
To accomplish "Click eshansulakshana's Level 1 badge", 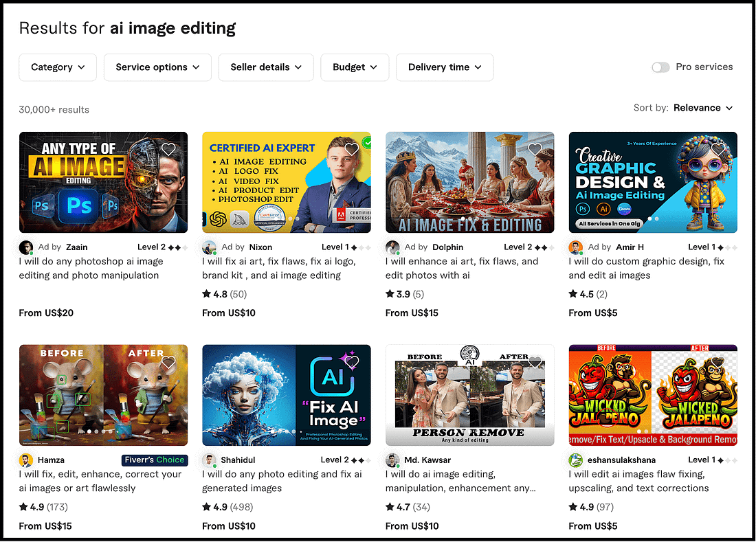I will [713, 460].
